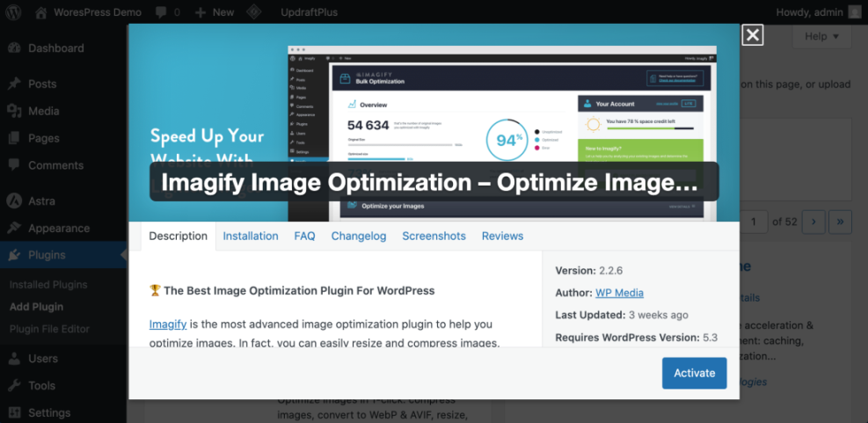Click the Comments bubble icon in sidebar
The height and width of the screenshot is (423, 868).
15,165
